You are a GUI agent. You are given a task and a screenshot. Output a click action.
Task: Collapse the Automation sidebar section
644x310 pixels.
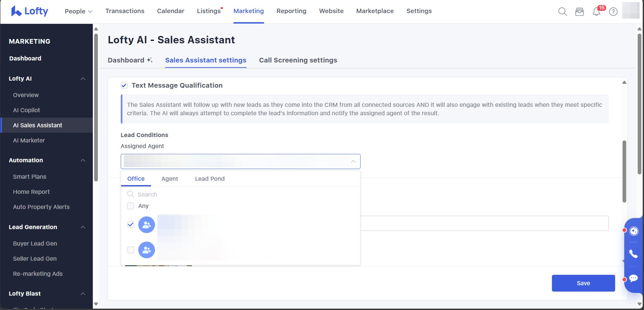[83, 160]
